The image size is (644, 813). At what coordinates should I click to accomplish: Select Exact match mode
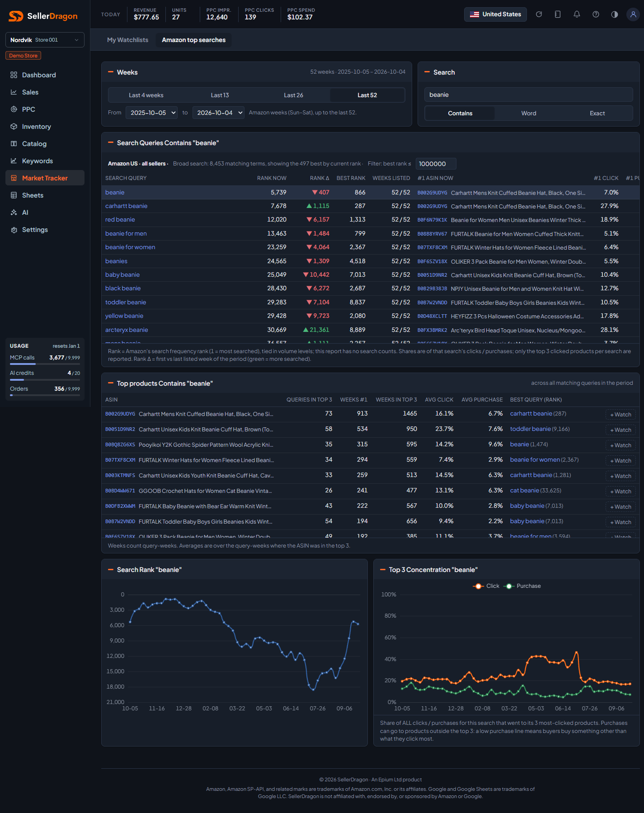(x=597, y=113)
